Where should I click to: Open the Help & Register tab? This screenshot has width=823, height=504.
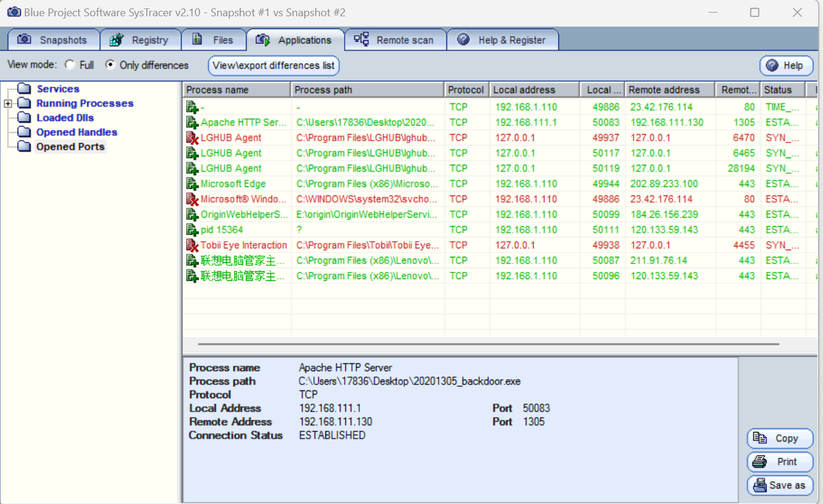503,40
